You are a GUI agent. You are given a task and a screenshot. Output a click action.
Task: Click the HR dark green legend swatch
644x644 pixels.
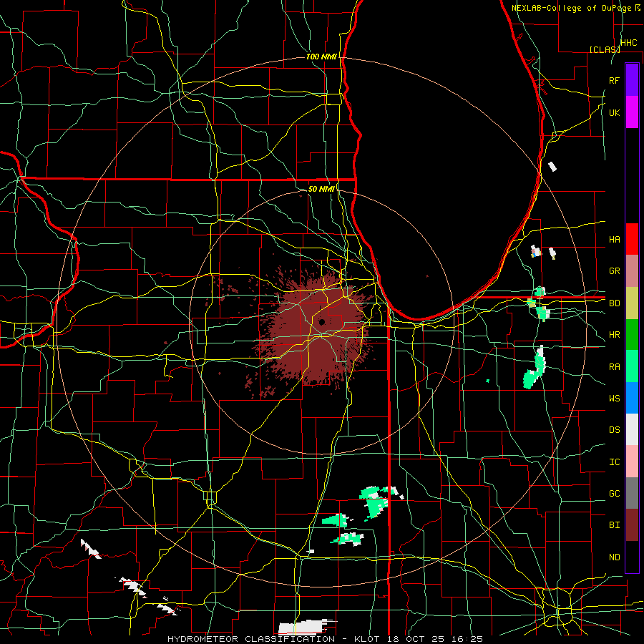pyautogui.click(x=632, y=334)
